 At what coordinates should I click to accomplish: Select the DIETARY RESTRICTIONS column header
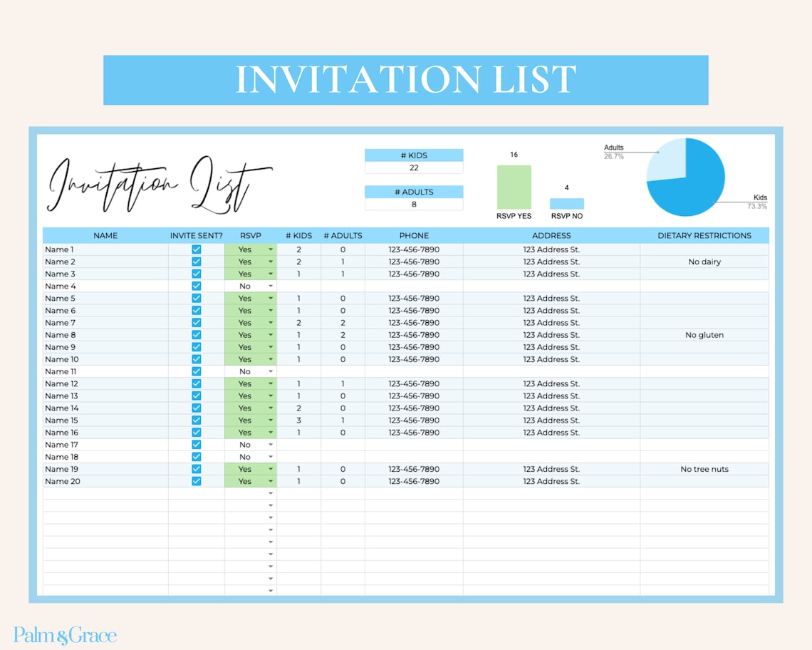click(x=704, y=235)
